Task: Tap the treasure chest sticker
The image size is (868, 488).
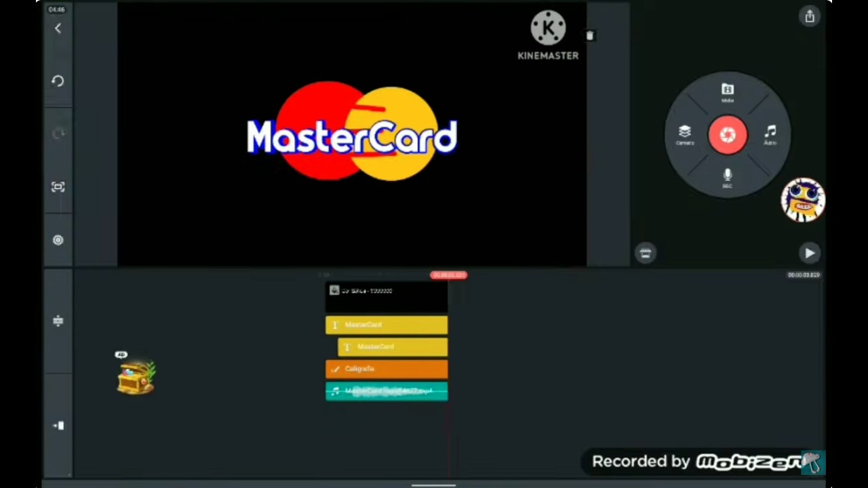Action: pyautogui.click(x=136, y=377)
